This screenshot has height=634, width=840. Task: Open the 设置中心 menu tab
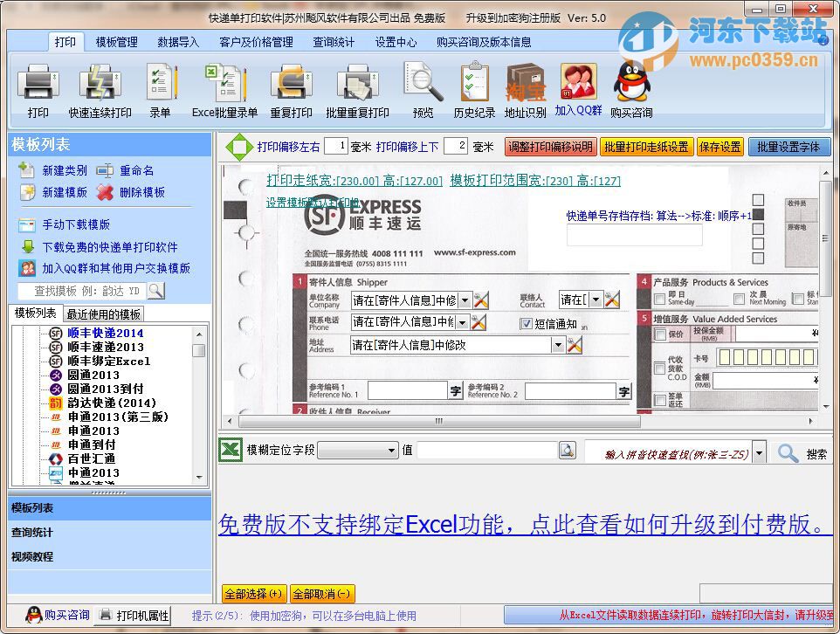396,42
